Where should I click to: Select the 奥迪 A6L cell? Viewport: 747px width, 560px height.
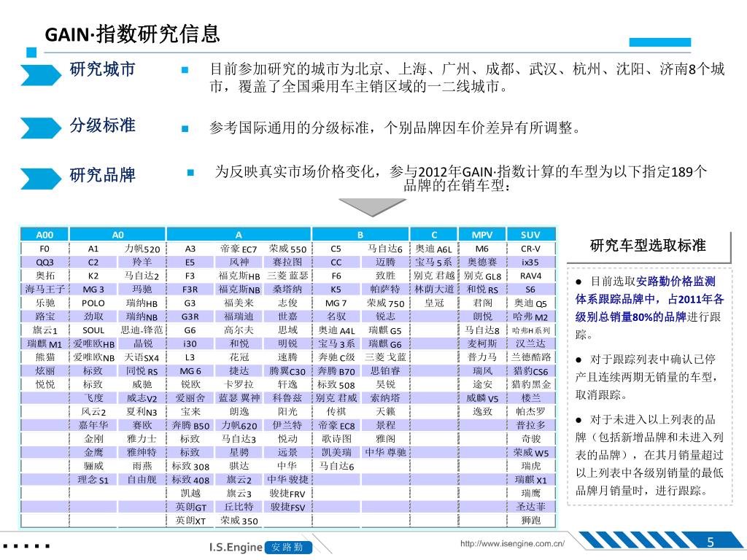coord(434,249)
